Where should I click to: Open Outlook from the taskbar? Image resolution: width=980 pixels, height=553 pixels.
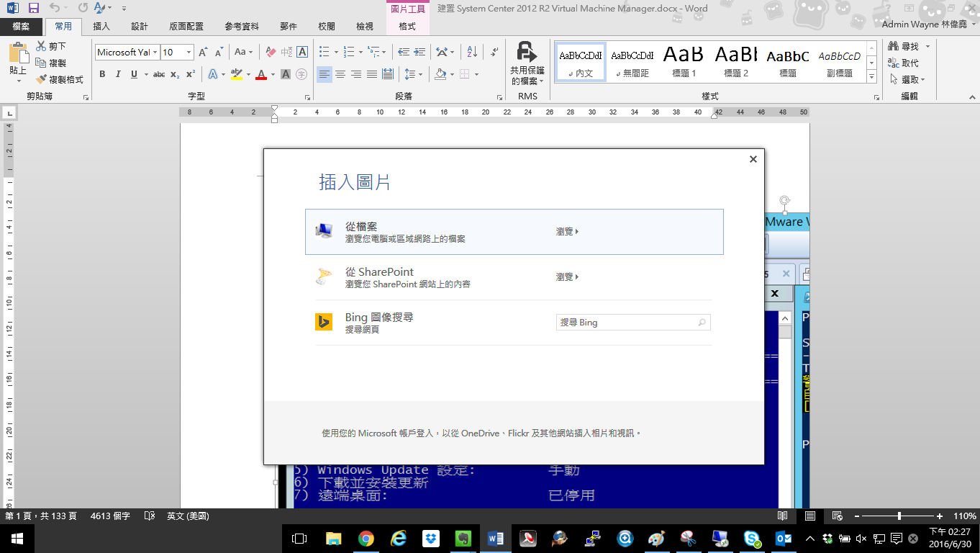[x=784, y=538]
